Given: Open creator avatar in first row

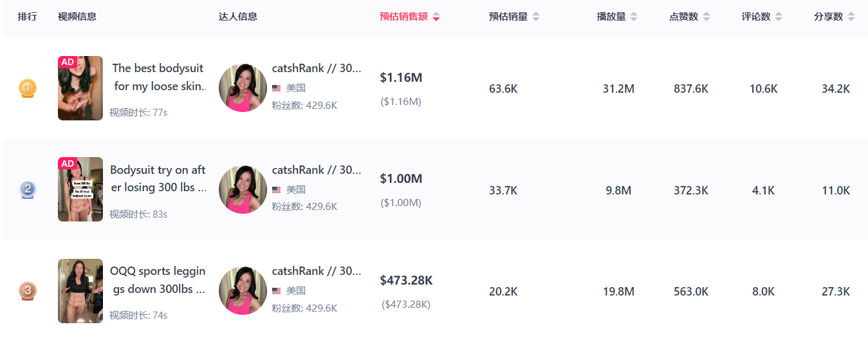Looking at the screenshot, I should 243,88.
